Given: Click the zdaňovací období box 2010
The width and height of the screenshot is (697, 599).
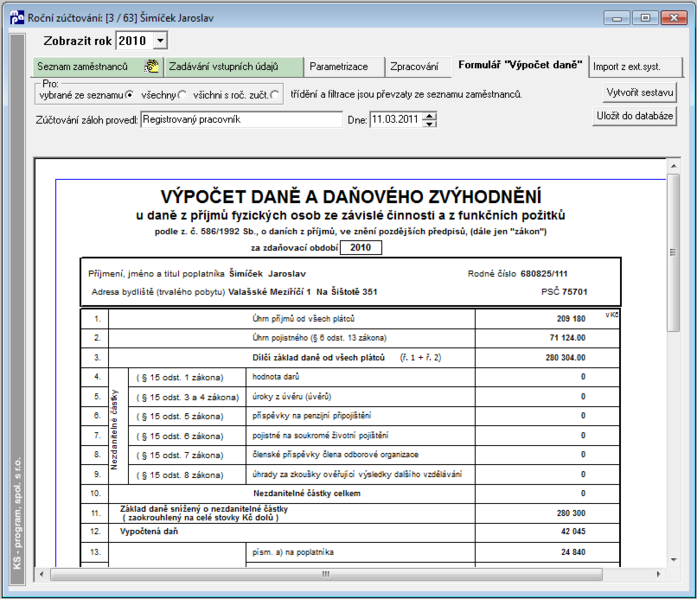Looking at the screenshot, I should click(x=361, y=248).
